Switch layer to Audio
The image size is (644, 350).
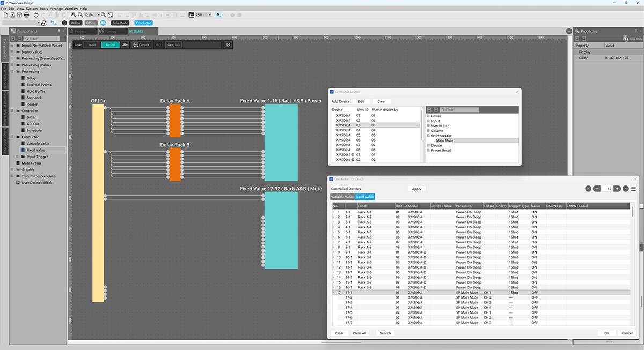click(92, 45)
